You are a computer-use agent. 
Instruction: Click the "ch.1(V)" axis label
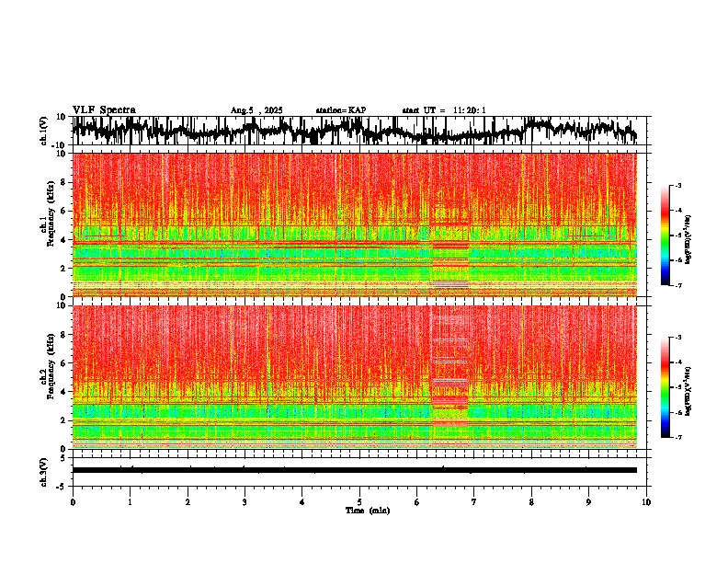coord(44,131)
